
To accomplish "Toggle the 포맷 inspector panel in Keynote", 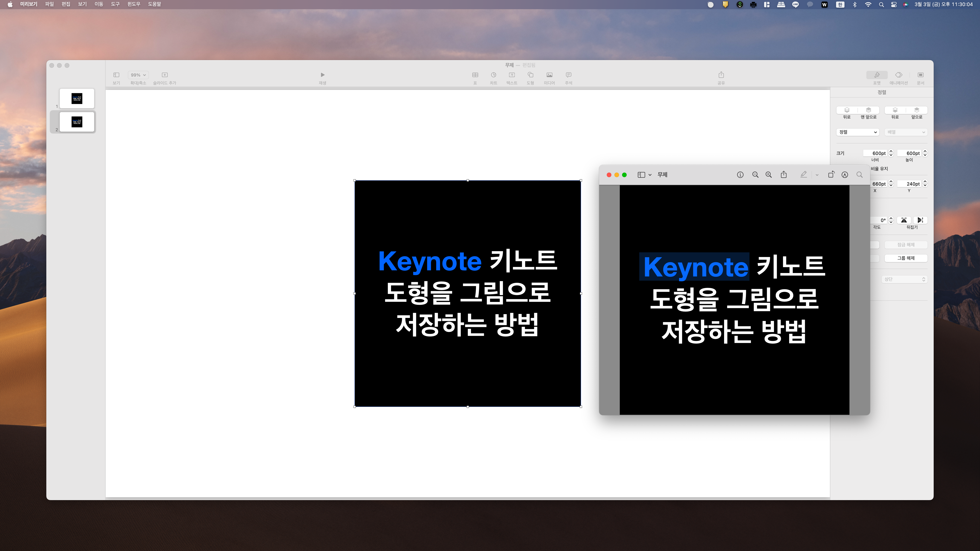I will tap(876, 75).
